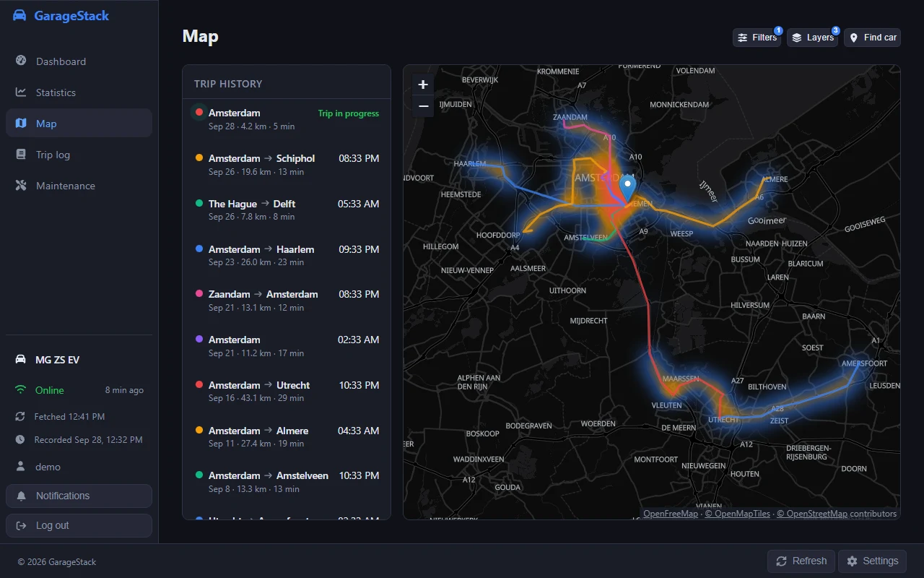Open the OpenFreeMap attribution link
The image size is (924, 578).
coord(671,514)
